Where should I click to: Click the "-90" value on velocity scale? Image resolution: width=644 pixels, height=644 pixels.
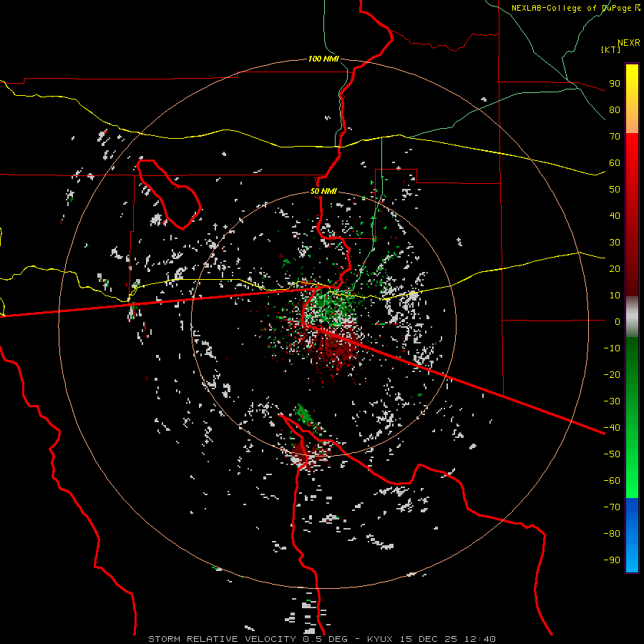click(612, 560)
